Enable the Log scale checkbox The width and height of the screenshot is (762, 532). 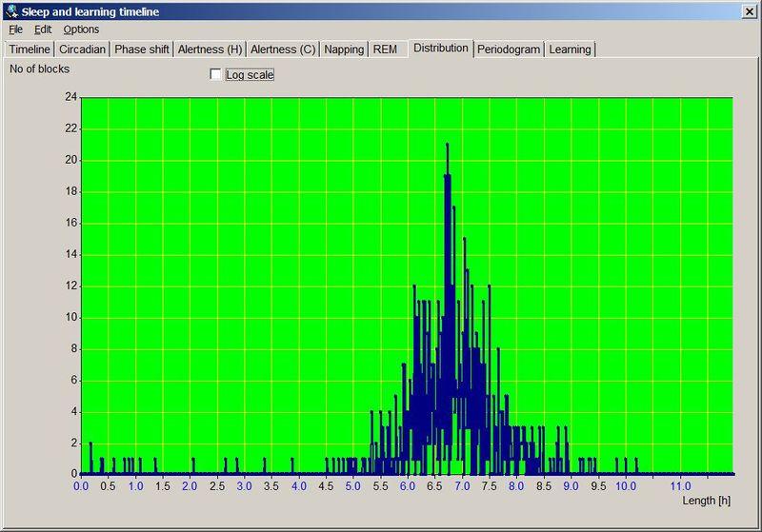tap(215, 74)
